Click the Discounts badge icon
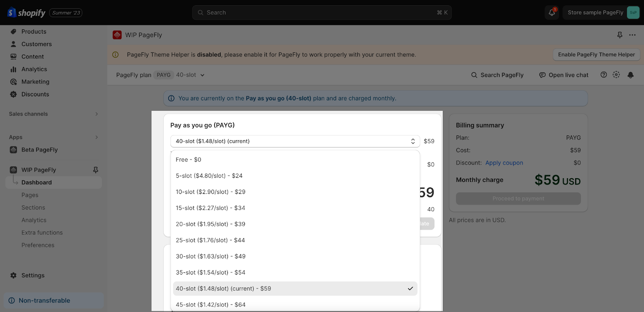Screen dimensions: 644x312 click(13, 94)
